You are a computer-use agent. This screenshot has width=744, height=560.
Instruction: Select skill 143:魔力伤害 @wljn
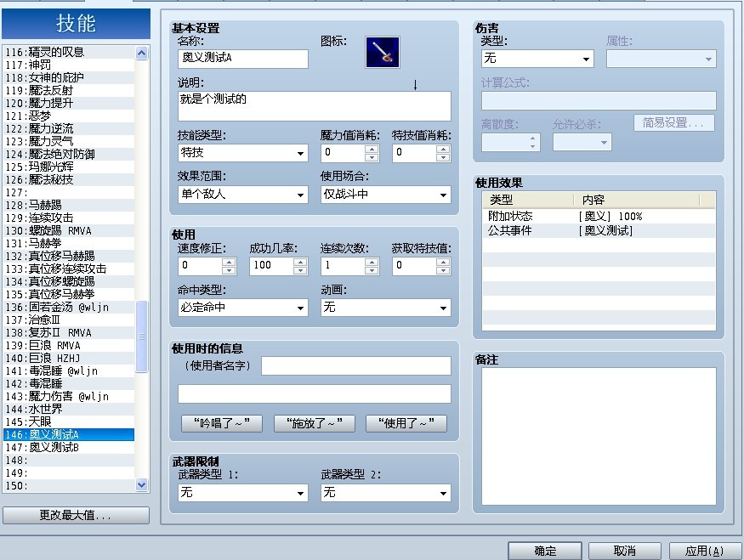pos(69,396)
